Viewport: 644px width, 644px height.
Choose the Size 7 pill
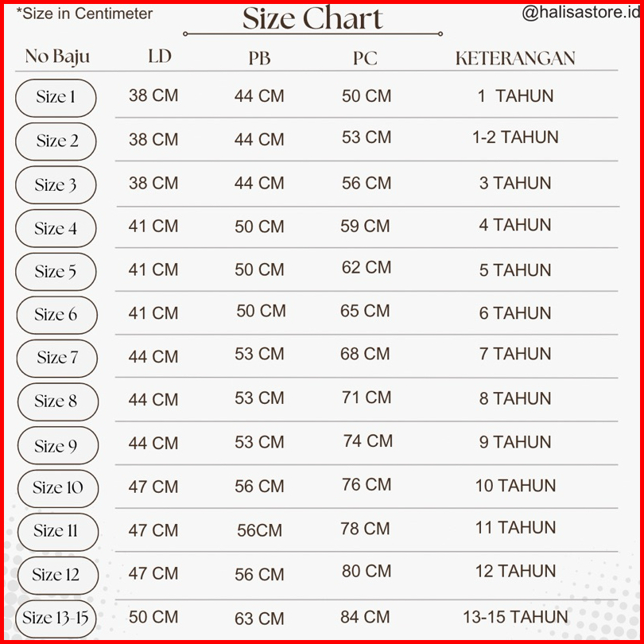click(57, 358)
